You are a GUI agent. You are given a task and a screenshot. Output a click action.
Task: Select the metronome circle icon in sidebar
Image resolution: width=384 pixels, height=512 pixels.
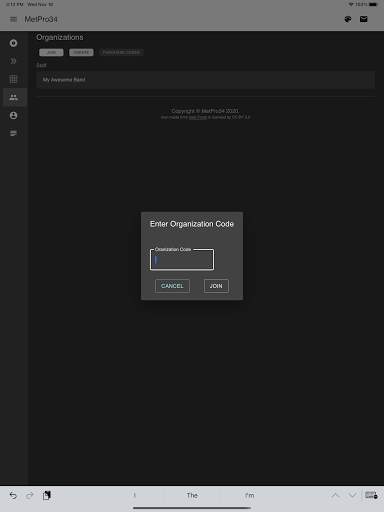(13, 43)
